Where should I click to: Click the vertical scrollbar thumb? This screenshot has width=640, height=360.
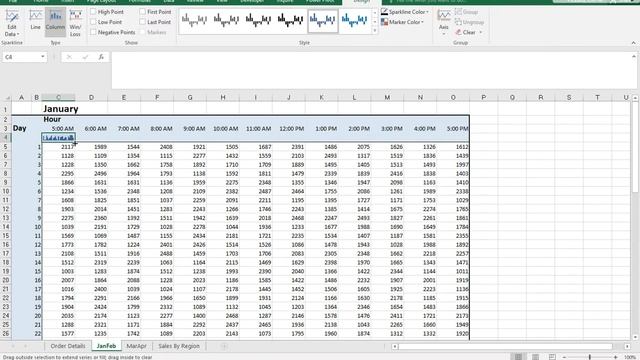(x=635, y=147)
